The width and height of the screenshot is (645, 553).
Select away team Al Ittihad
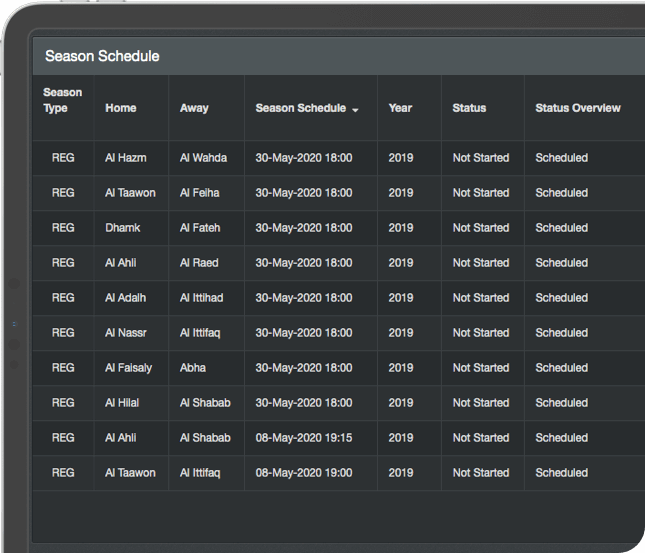click(202, 297)
